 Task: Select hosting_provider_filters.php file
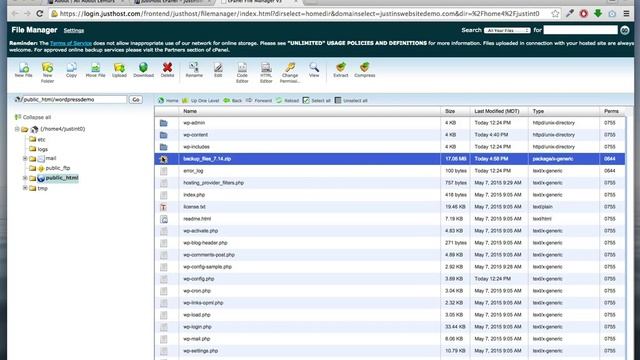click(x=390, y=183)
